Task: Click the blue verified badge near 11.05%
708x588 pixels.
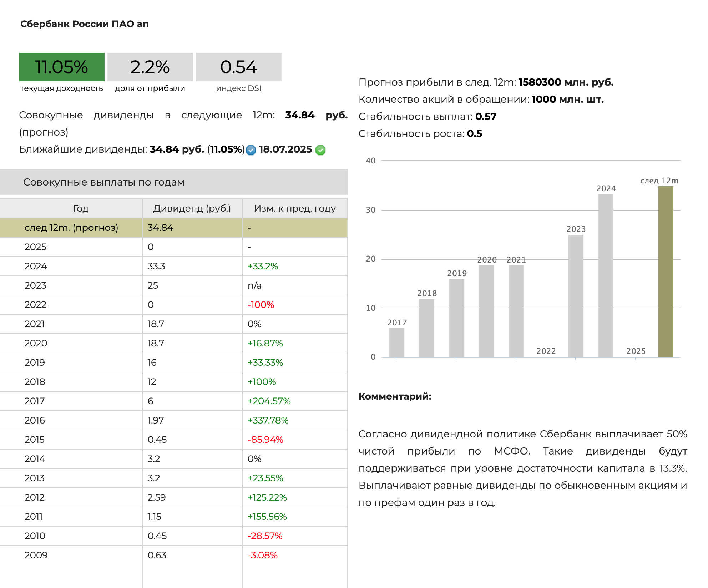Action: (x=251, y=150)
